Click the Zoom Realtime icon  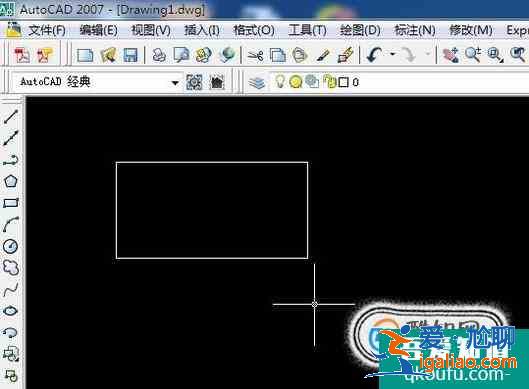473,55
